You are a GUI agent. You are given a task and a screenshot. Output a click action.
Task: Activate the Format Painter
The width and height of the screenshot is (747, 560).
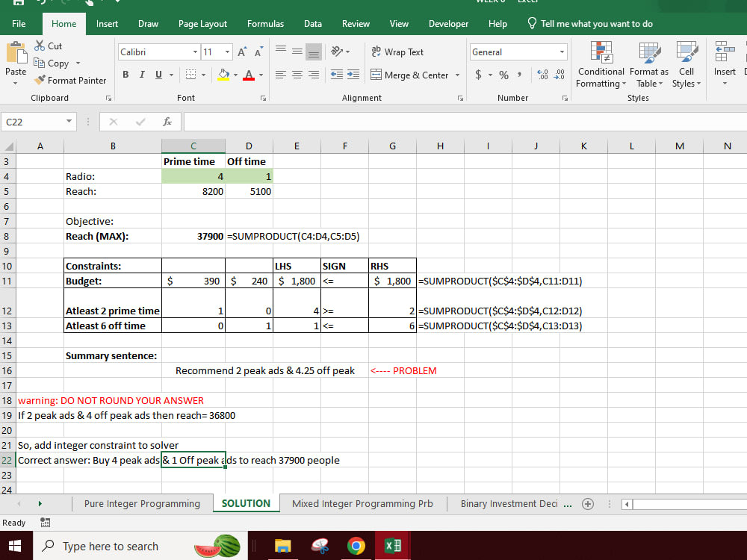pos(71,80)
